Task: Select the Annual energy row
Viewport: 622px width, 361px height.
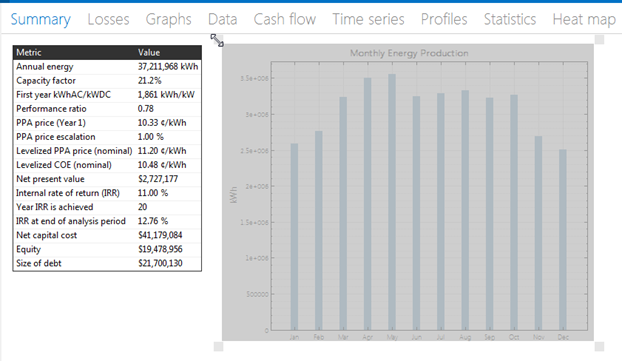Action: coord(107,66)
